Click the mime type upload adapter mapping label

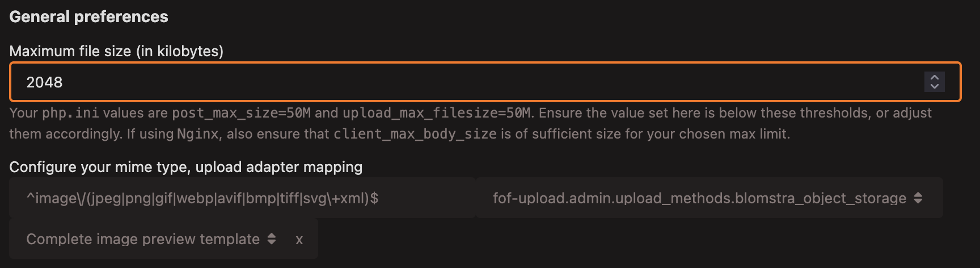click(185, 167)
